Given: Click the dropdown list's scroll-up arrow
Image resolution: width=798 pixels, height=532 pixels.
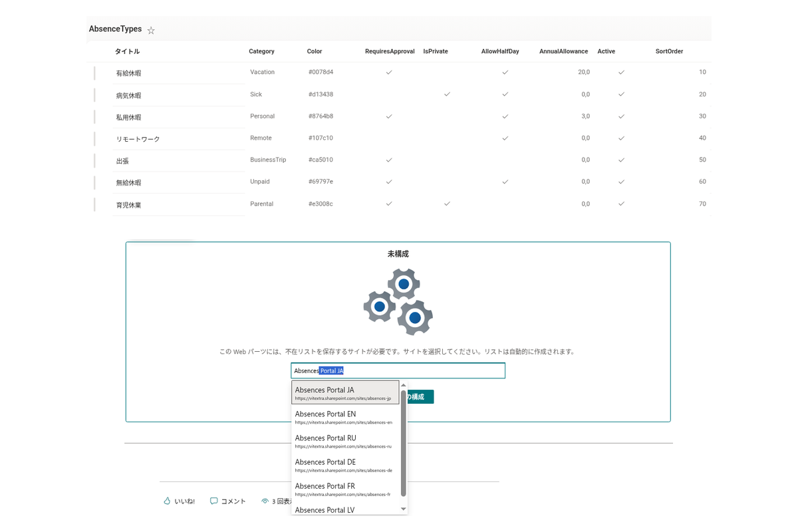Looking at the screenshot, I should click(x=403, y=385).
